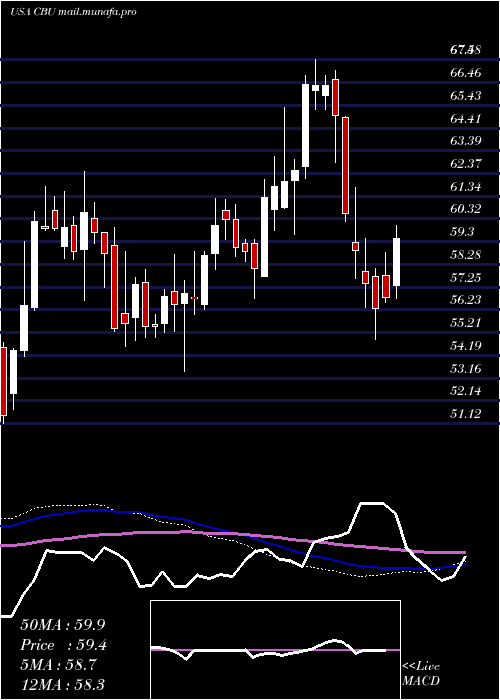Click the 'Price : 59.4' readout
The image size is (500, 700).
coord(63,645)
